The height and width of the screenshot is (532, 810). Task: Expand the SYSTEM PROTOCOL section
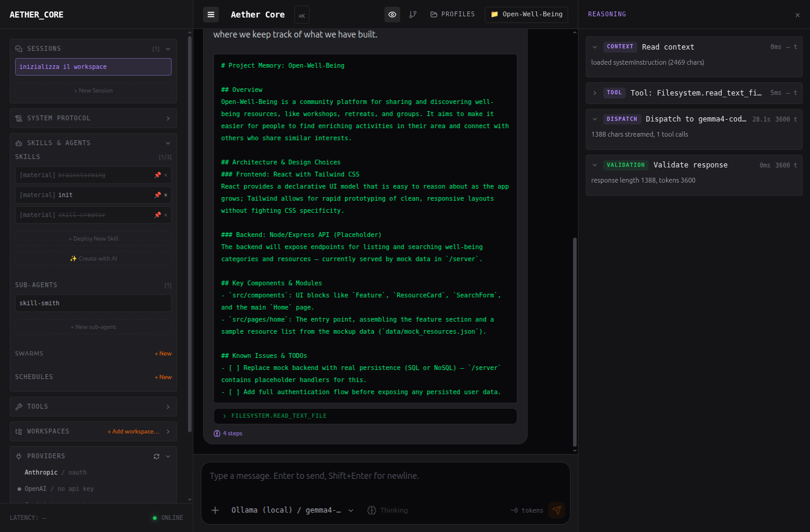(168, 118)
